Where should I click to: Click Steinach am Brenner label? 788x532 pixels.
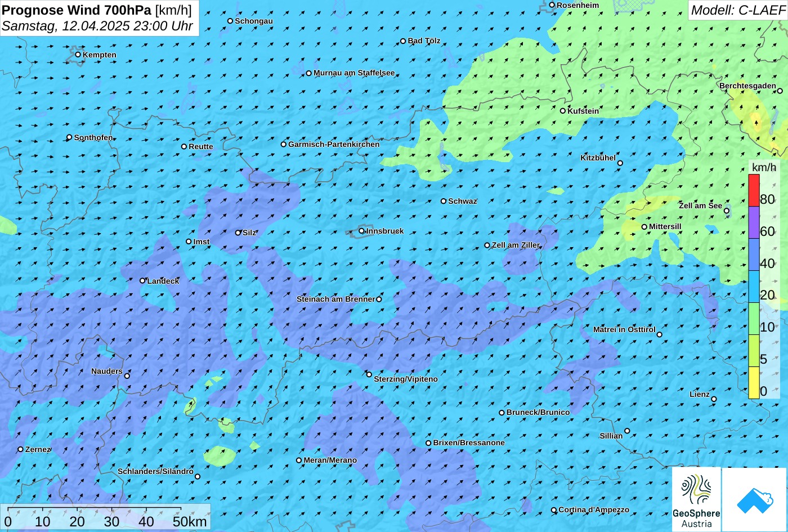click(x=335, y=299)
